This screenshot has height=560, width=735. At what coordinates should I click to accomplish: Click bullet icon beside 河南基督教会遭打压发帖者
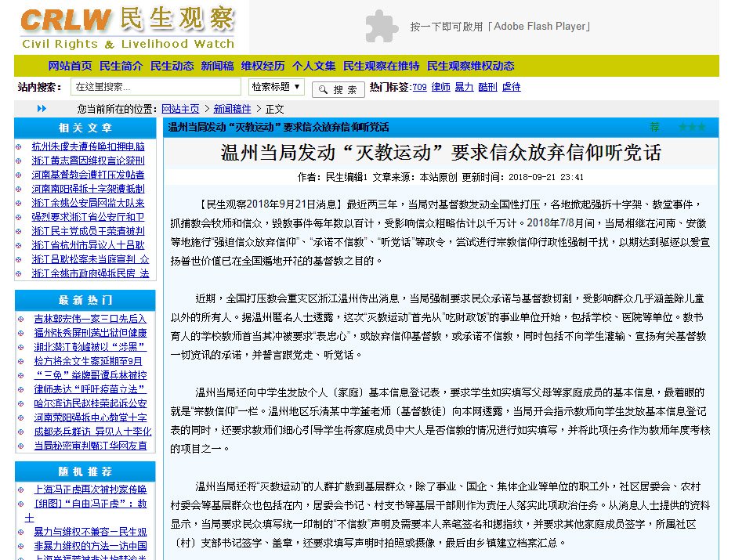pyautogui.click(x=19, y=175)
